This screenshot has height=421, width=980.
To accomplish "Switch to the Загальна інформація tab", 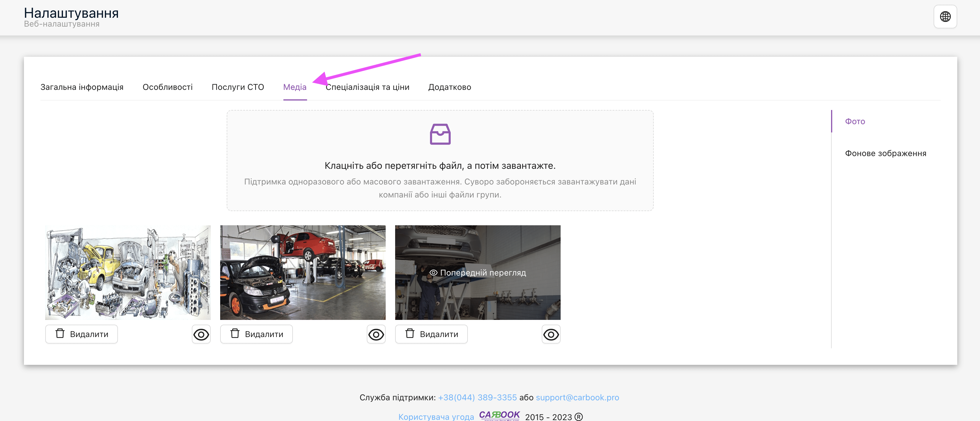I will coord(82,87).
